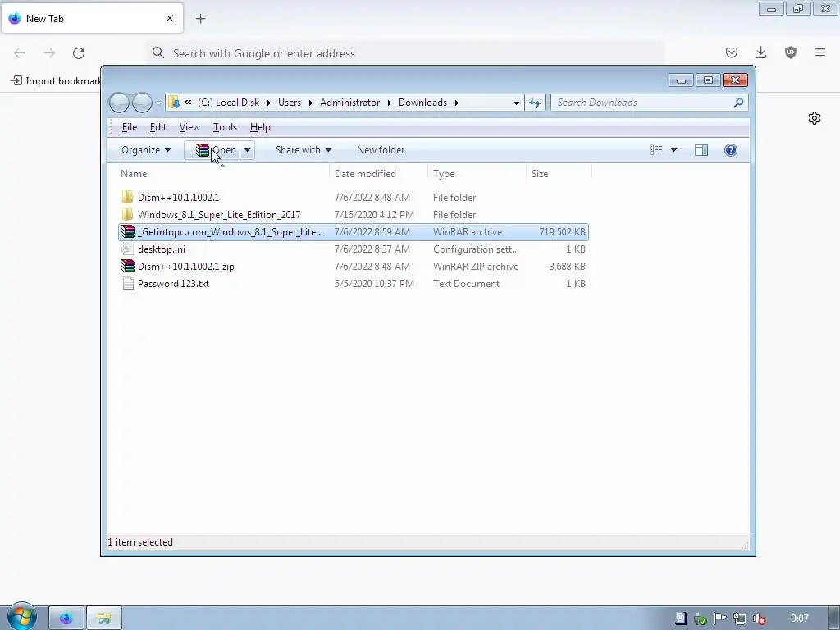Go forward using Explorer forward arrow

coord(142,103)
